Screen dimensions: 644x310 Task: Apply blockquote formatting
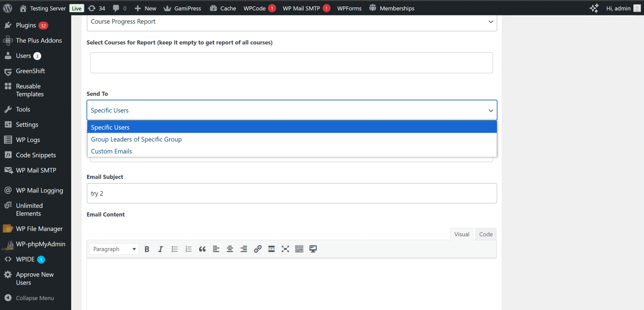(x=202, y=249)
